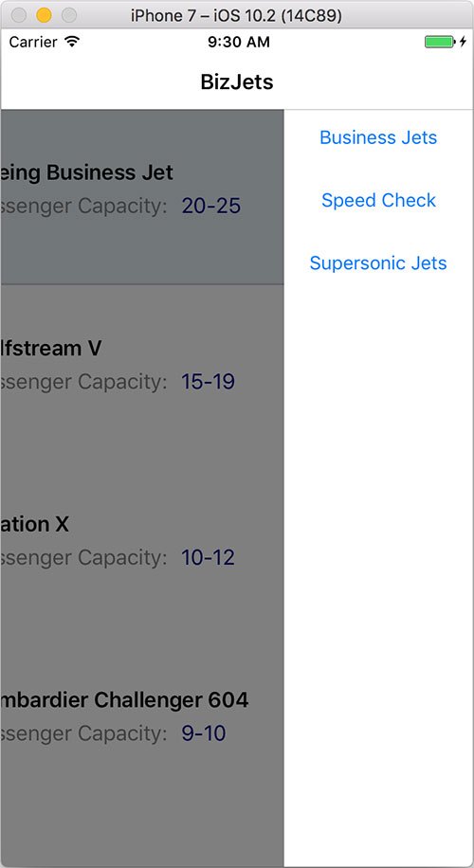
Task: Tap the 10-12 passenger capacity value
Action: click(x=209, y=557)
